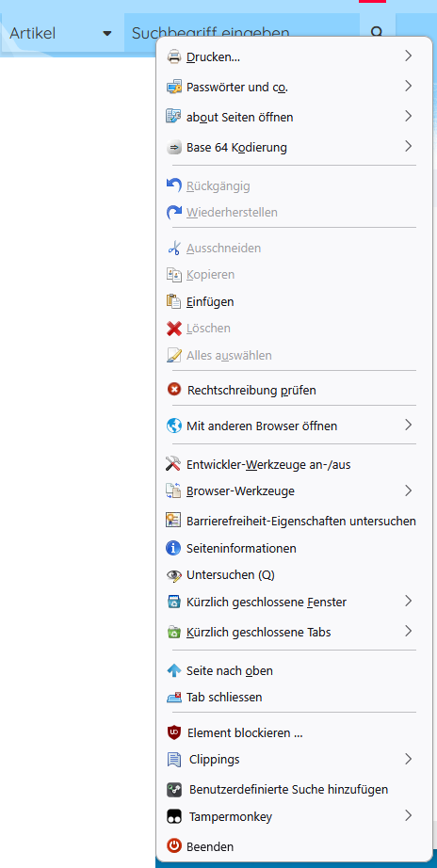
Task: Click the blue up-arrow icon for Seite nach oben
Action: 174,671
